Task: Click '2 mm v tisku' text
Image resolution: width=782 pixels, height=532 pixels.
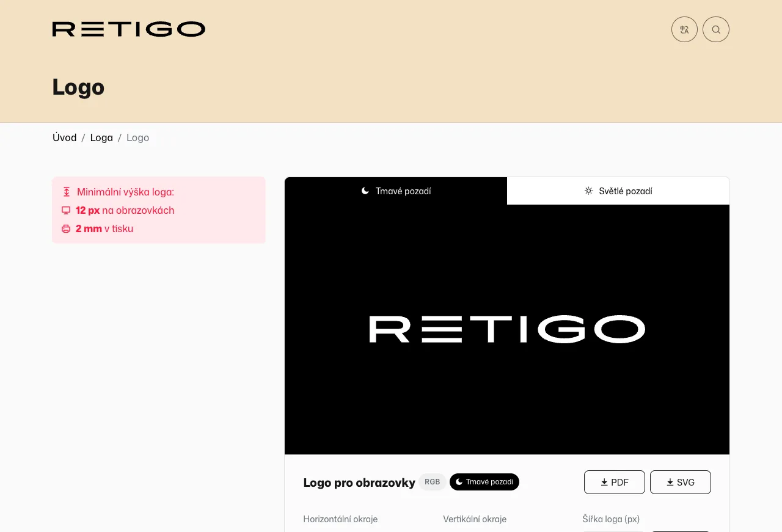Action: [x=104, y=228]
